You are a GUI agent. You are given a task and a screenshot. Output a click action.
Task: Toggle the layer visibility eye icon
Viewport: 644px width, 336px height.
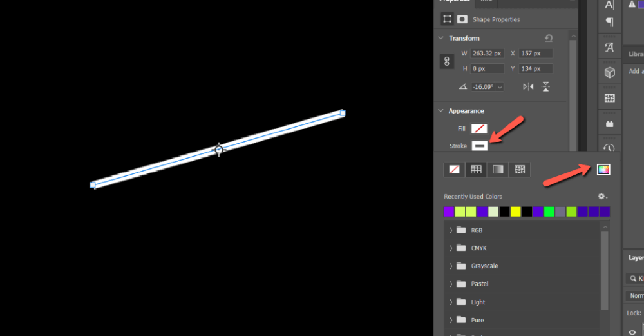pyautogui.click(x=632, y=332)
